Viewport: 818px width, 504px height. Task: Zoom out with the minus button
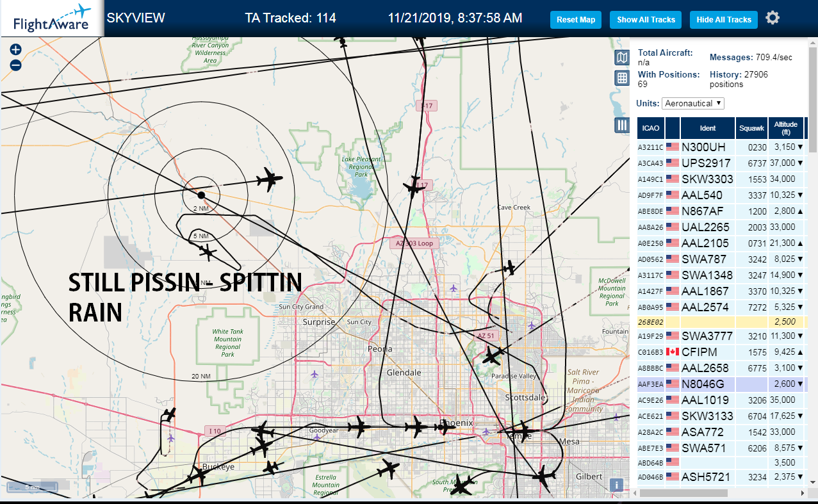pos(16,65)
